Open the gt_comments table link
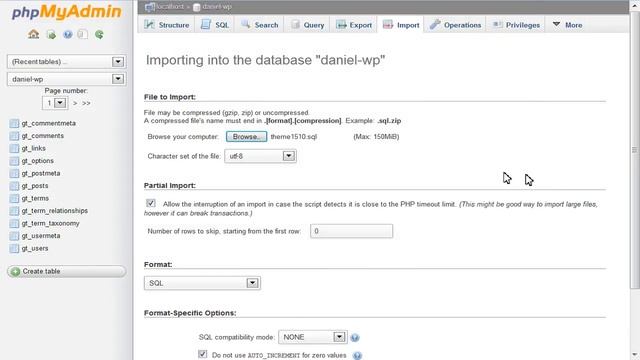The height and width of the screenshot is (360, 640). click(x=42, y=136)
